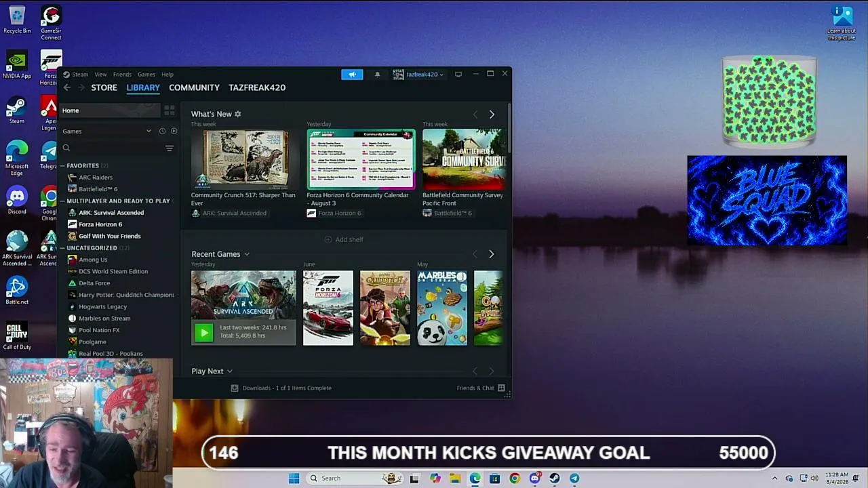Open the Recycle Bin desktop icon
This screenshot has height=488, width=868.
coord(17,20)
